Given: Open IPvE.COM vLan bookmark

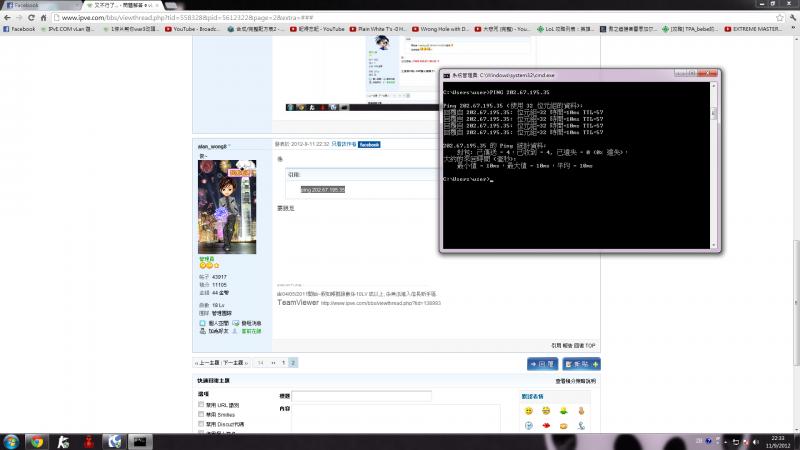Looking at the screenshot, I should click(x=68, y=29).
